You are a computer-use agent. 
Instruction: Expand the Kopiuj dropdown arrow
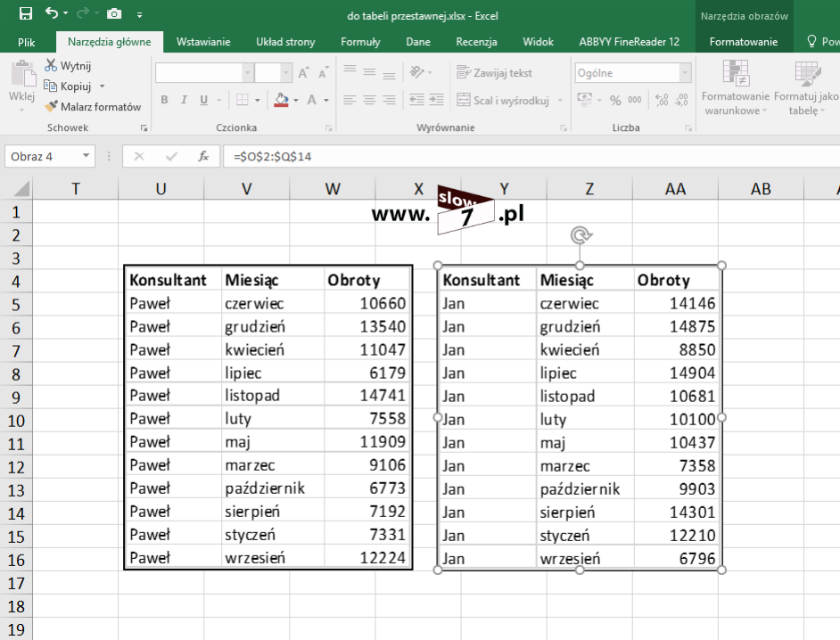tap(102, 86)
